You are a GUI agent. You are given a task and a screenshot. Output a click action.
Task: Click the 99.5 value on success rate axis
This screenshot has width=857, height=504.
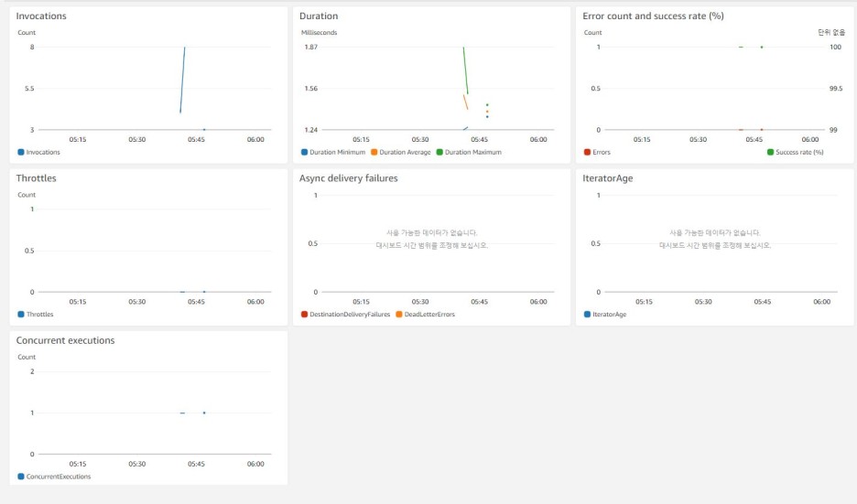(836, 89)
